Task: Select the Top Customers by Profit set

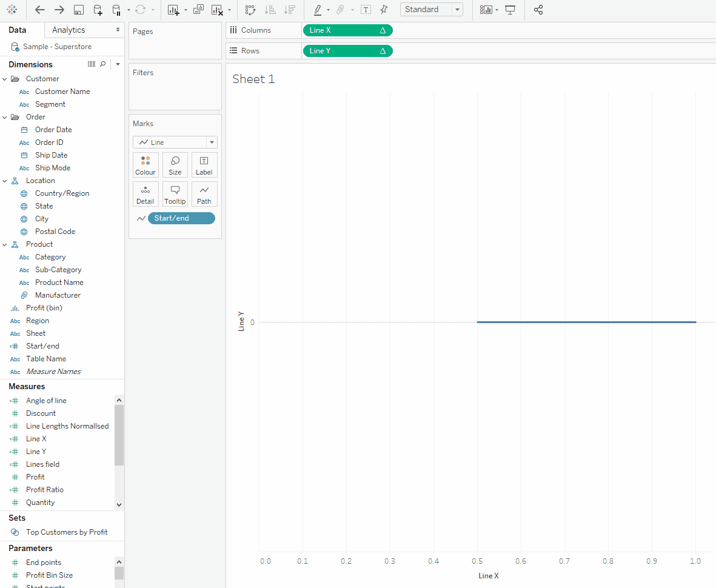Action: 67,532
